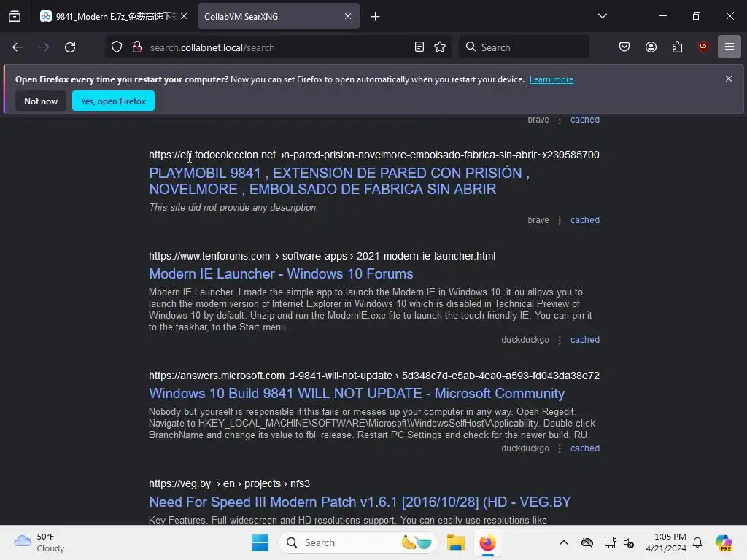Open the Windows Start button
747x560 pixels.
(x=260, y=542)
